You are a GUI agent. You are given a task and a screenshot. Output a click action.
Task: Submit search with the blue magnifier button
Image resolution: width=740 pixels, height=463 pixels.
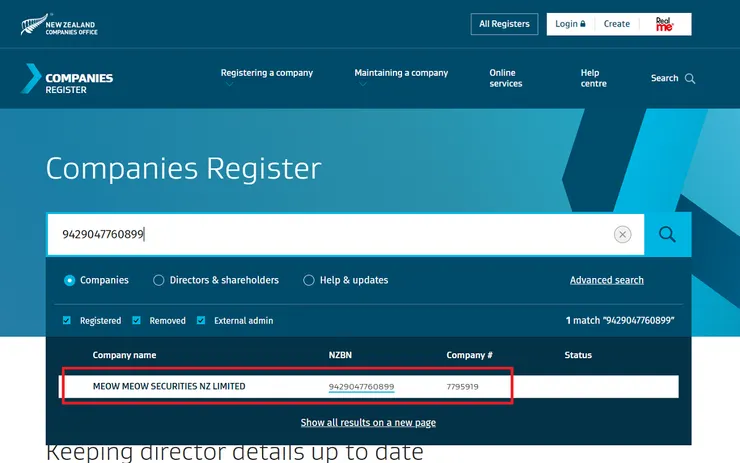tap(667, 234)
